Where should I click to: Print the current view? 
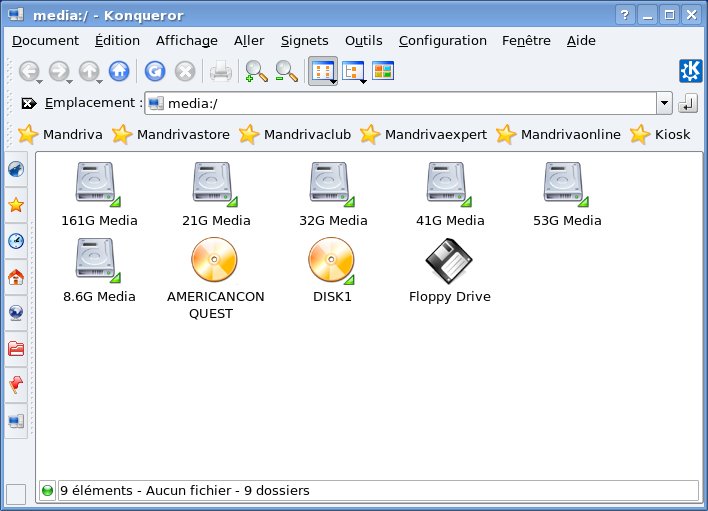coord(221,71)
